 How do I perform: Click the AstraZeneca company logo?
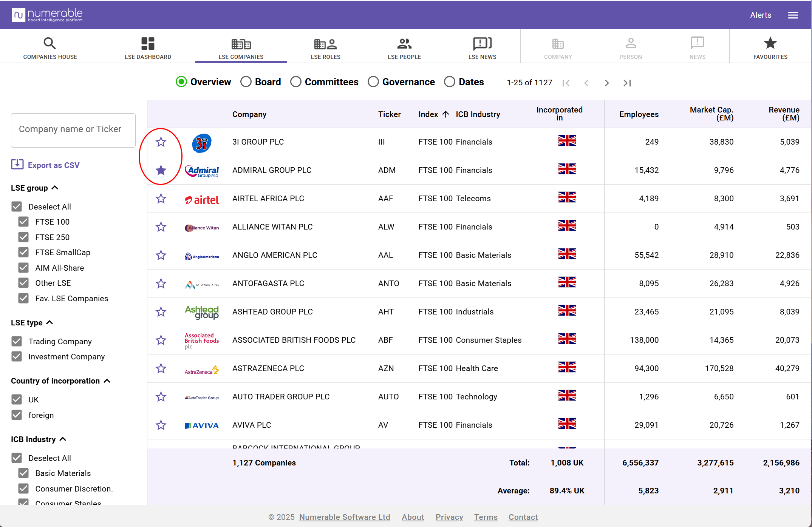coord(201,370)
